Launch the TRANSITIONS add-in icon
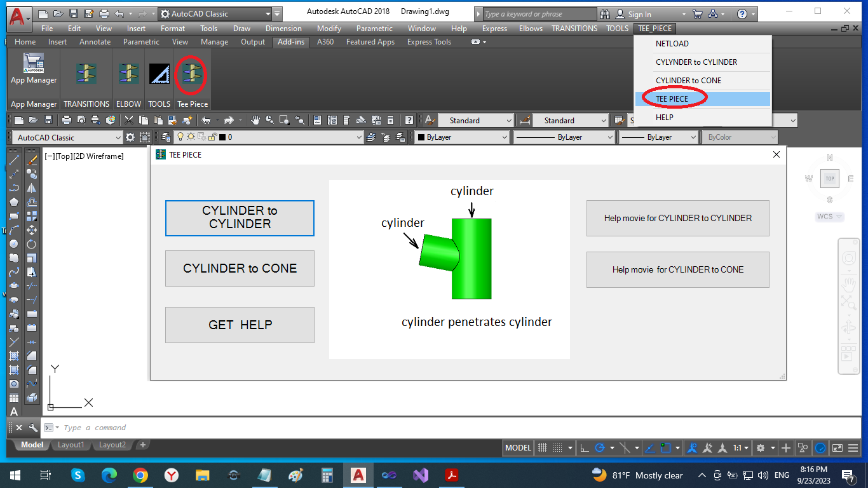The image size is (868, 488). pos(86,74)
